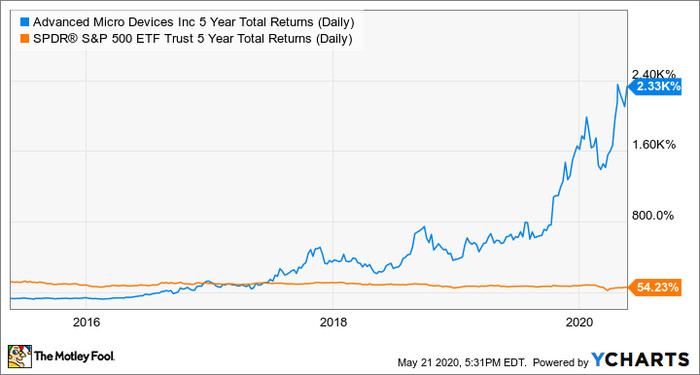This screenshot has height=375, width=700.
Task: Click the 1.60K% y-axis label
Action: click(x=655, y=145)
